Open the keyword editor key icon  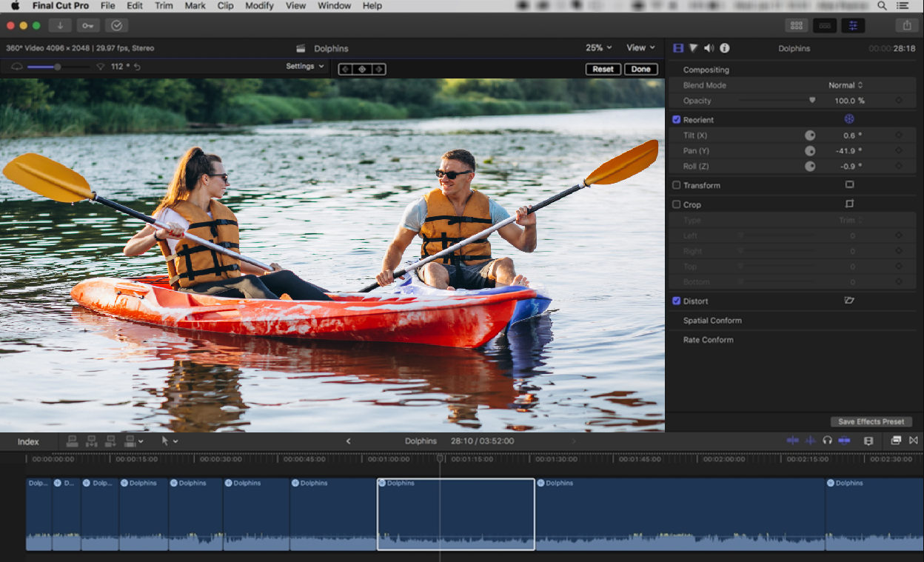88,25
